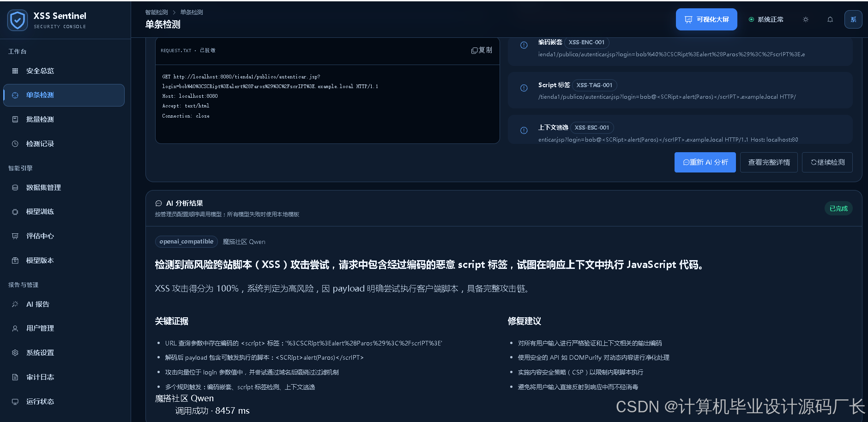Click the 继续检测 button

point(827,162)
